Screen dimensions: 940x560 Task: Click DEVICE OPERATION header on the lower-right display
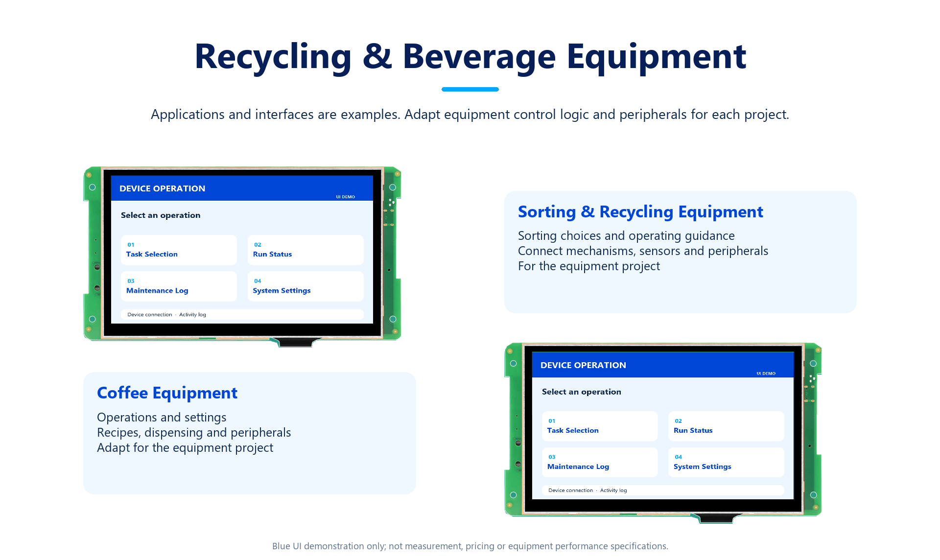pos(583,365)
